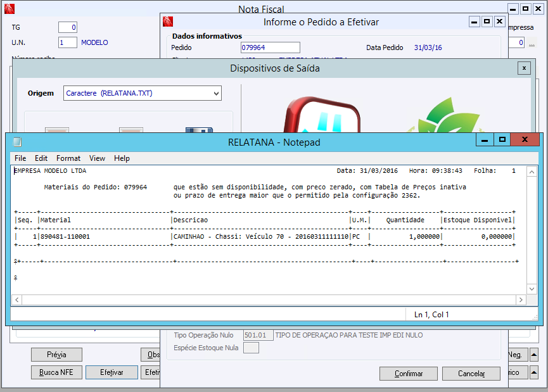Click the Neg. button at right
The image size is (548, 392).
point(518,355)
